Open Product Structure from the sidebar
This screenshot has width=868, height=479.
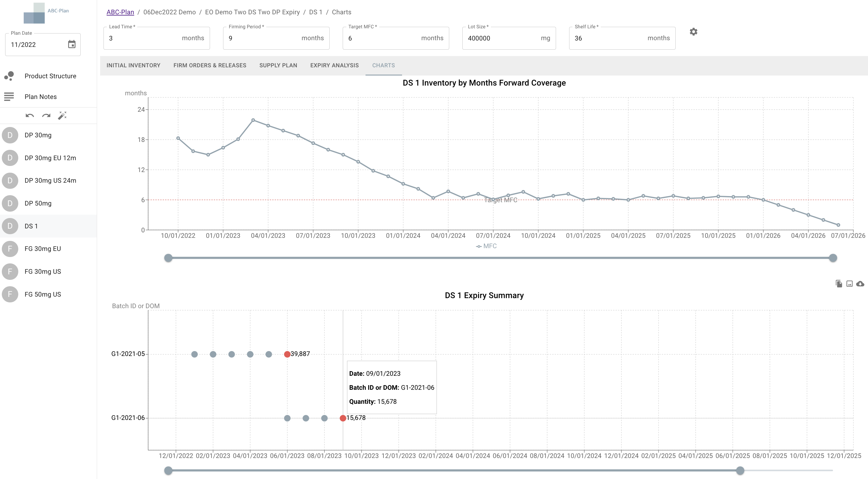pyautogui.click(x=50, y=76)
